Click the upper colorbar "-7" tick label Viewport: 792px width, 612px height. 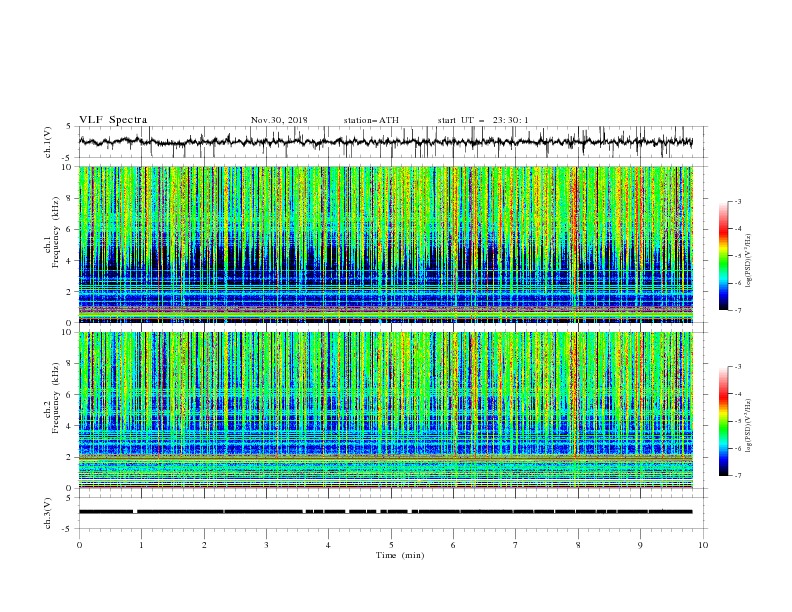click(738, 310)
